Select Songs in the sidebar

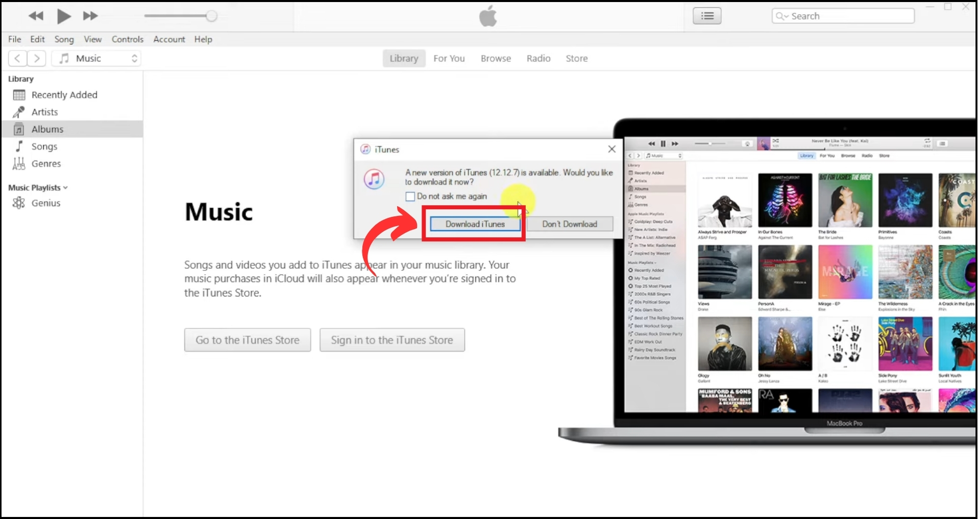pos(45,146)
